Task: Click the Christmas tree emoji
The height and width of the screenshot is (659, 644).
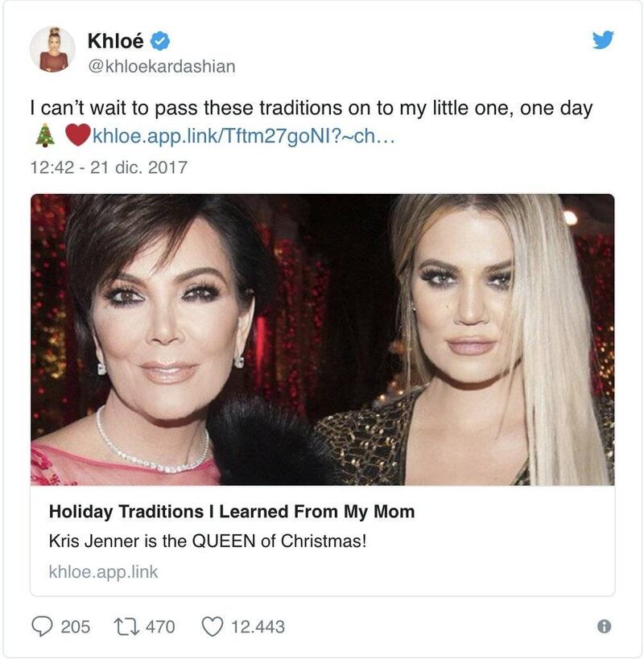Action: coord(45,136)
